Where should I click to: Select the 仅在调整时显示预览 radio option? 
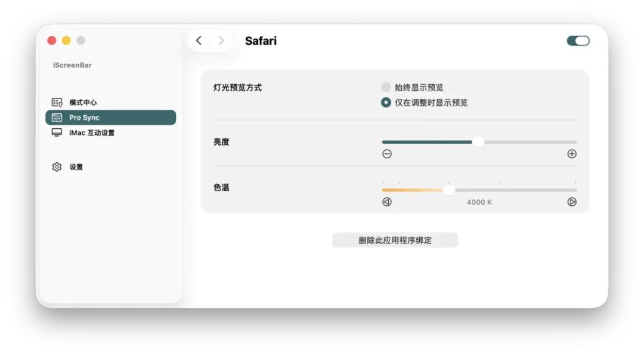pyautogui.click(x=386, y=102)
